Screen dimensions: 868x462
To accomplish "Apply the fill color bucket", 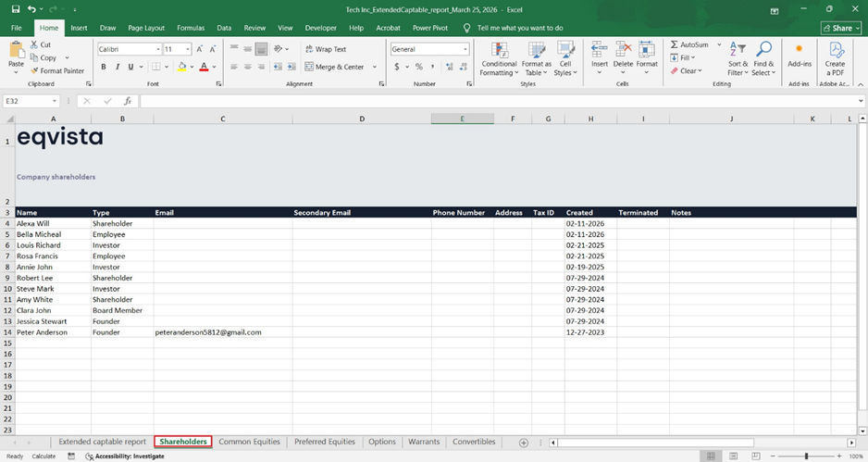I will coord(182,67).
